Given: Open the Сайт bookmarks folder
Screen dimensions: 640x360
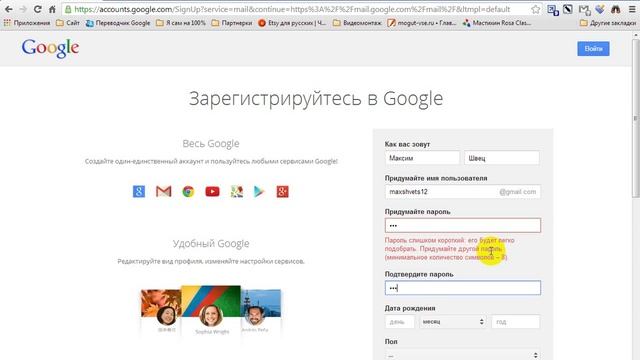Looking at the screenshot, I should 68,23.
